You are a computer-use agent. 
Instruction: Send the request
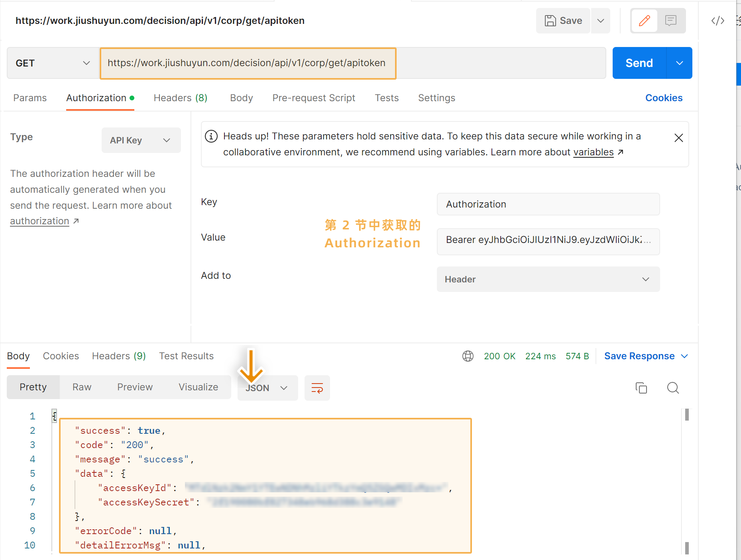pos(639,63)
